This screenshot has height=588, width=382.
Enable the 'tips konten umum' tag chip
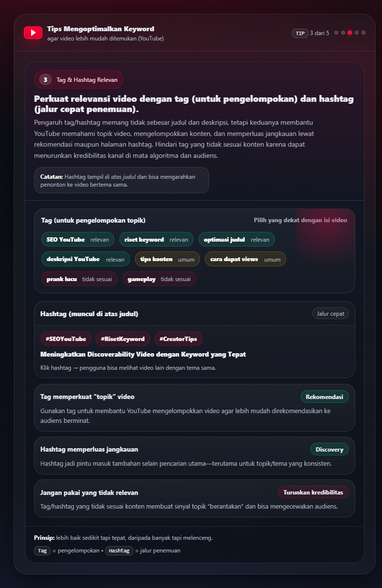click(x=168, y=259)
